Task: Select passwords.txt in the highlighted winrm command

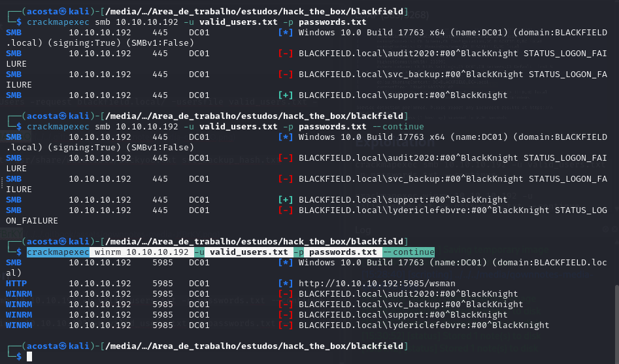Action: tap(343, 252)
